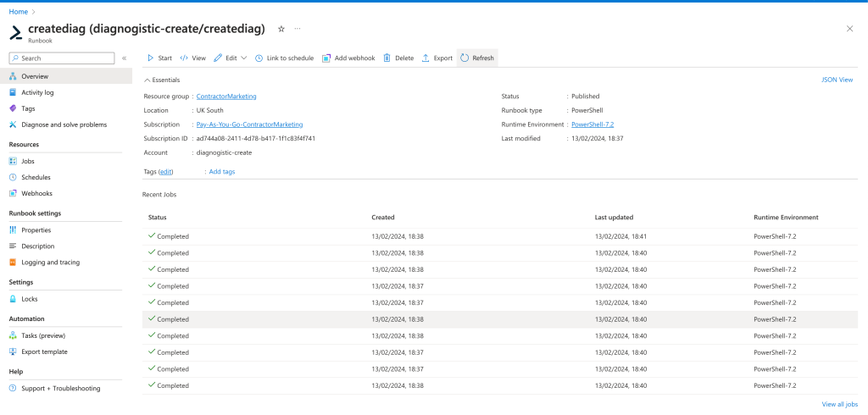Click the Logging and tracing icon
The image size is (868, 415).
(14, 263)
